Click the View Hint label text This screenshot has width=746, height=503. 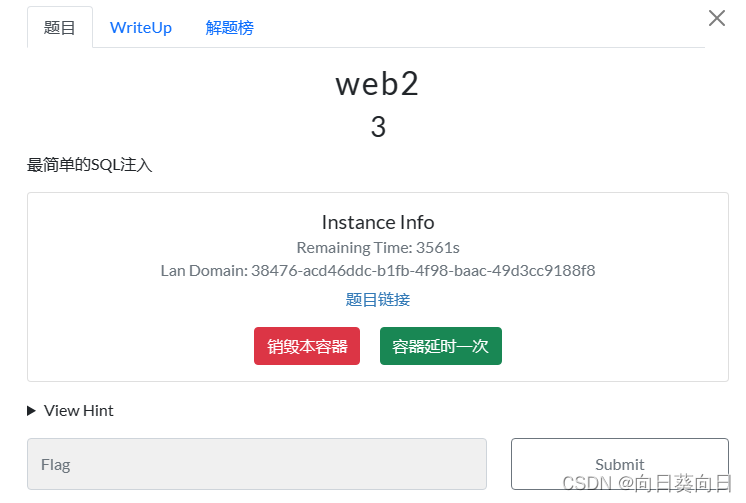pos(79,411)
